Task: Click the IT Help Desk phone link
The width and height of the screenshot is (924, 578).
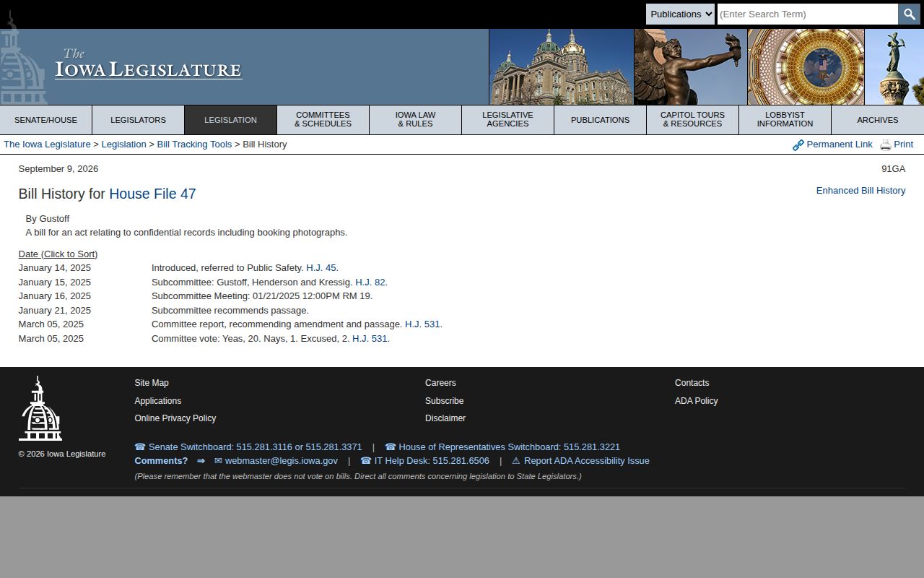Action: (x=424, y=461)
